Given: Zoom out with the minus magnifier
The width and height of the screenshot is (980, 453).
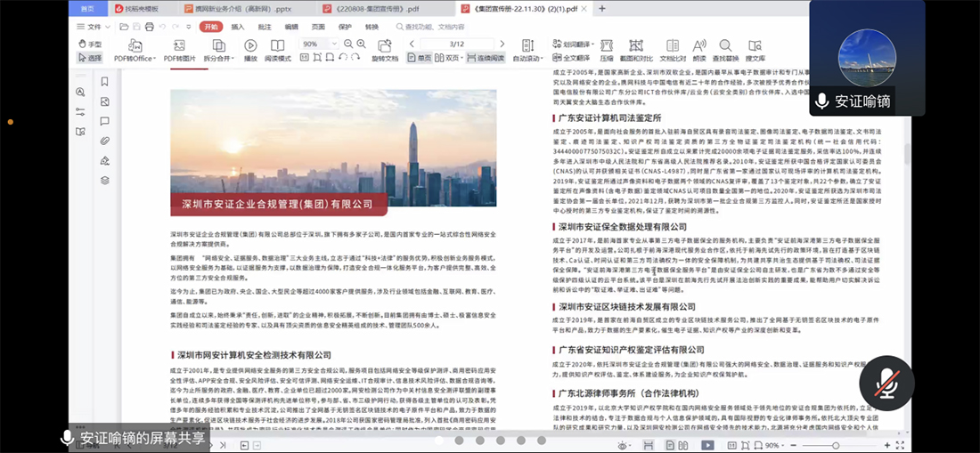Looking at the screenshot, I should click(x=348, y=44).
